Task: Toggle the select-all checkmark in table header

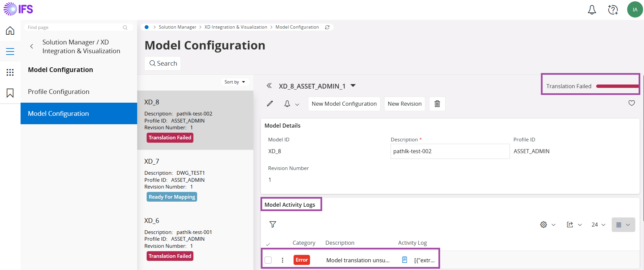Action: click(x=268, y=244)
